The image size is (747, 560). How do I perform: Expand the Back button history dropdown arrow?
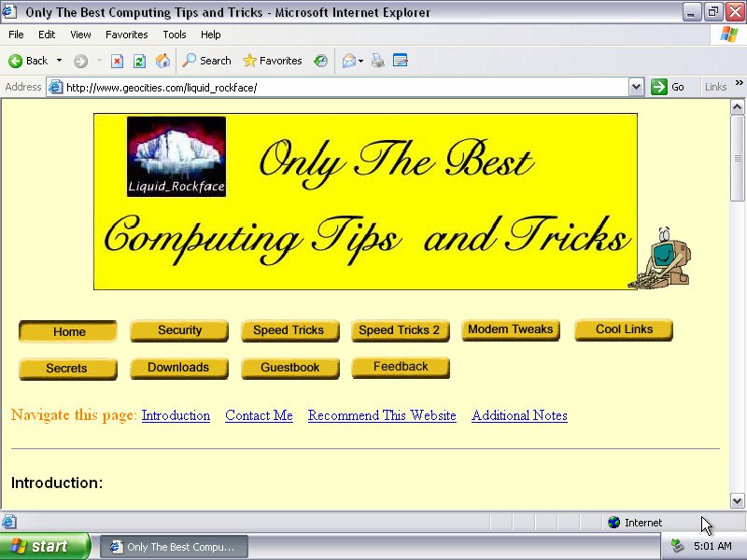pos(59,61)
